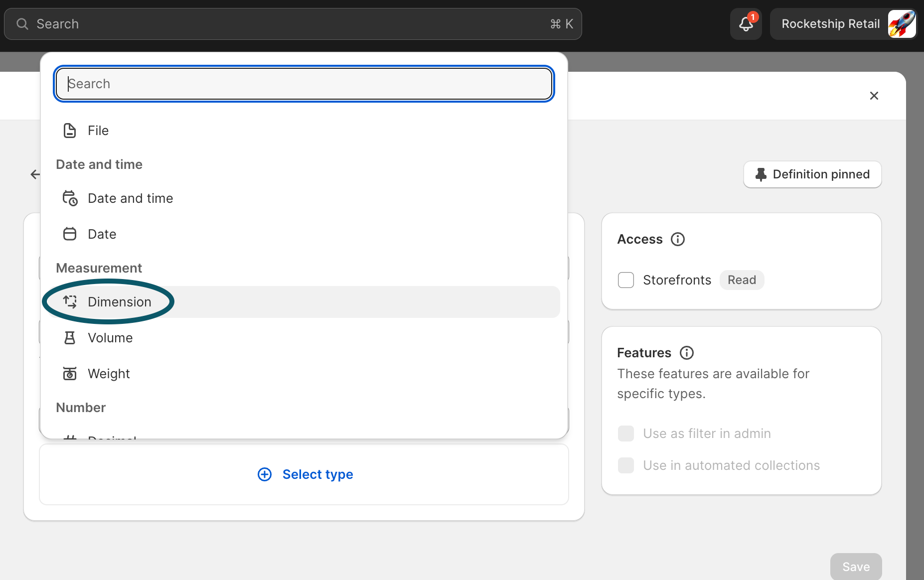This screenshot has height=580, width=924.
Task: Toggle Use as filter in admin
Action: click(626, 434)
